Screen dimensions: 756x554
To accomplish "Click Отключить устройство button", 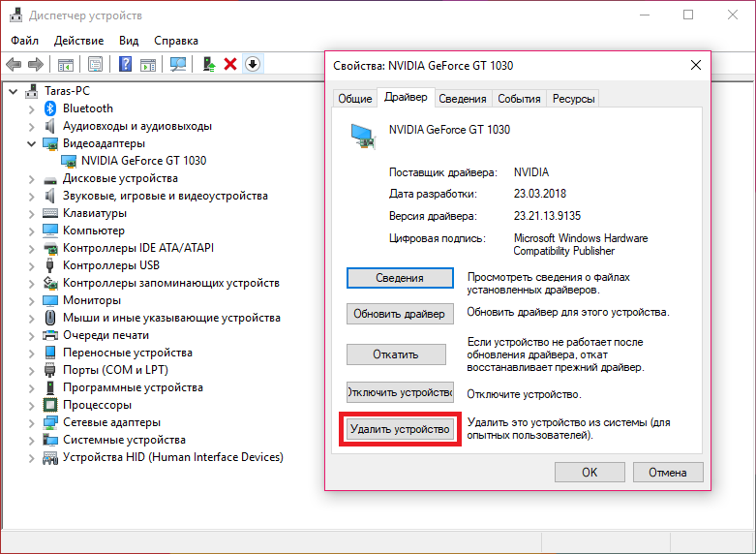I will [400, 392].
